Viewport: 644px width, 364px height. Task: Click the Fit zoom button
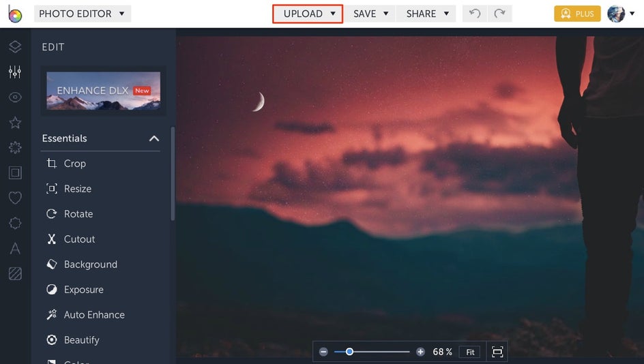point(470,352)
